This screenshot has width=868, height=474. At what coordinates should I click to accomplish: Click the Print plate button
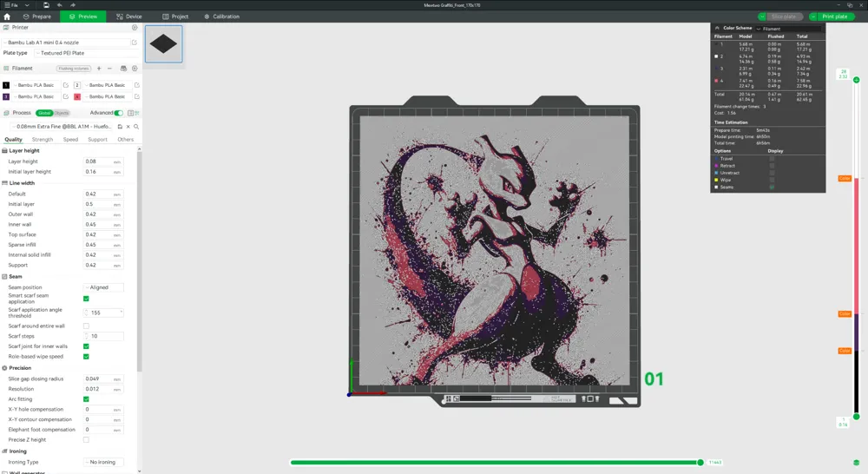pyautogui.click(x=835, y=16)
